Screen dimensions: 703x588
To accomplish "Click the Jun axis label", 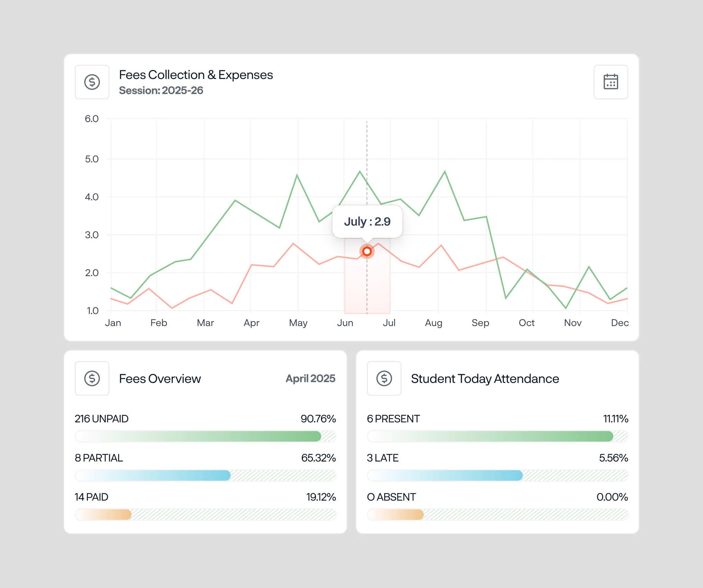I will (x=345, y=323).
